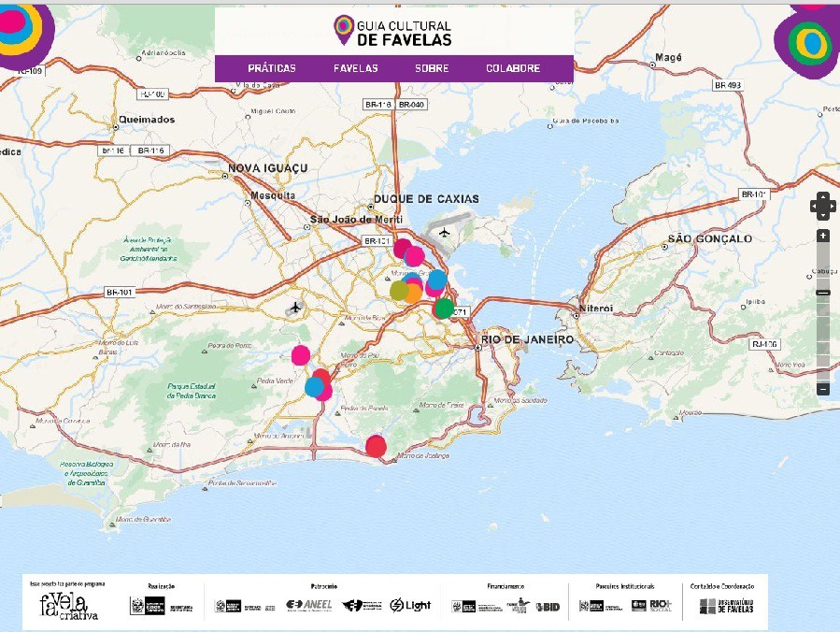The image size is (840, 632).
Task: Click the Parque Estadual da Pedra Branca label
Action: pos(192,391)
